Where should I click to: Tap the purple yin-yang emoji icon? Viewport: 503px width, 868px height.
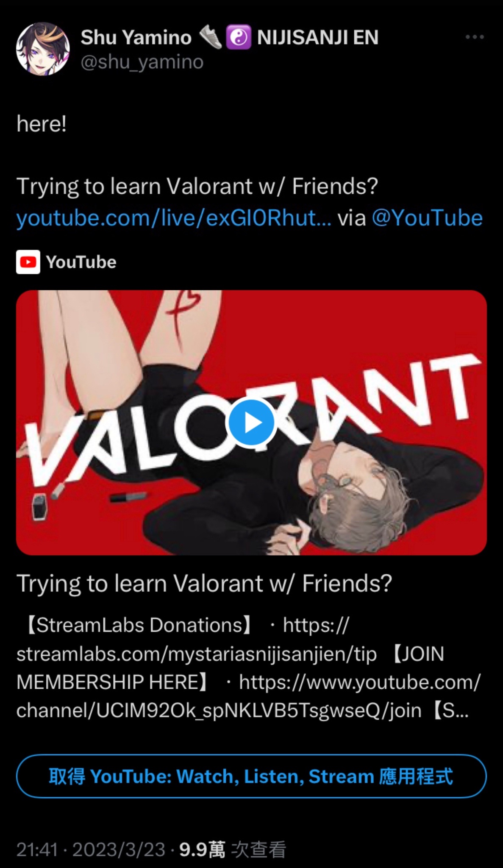tap(239, 37)
